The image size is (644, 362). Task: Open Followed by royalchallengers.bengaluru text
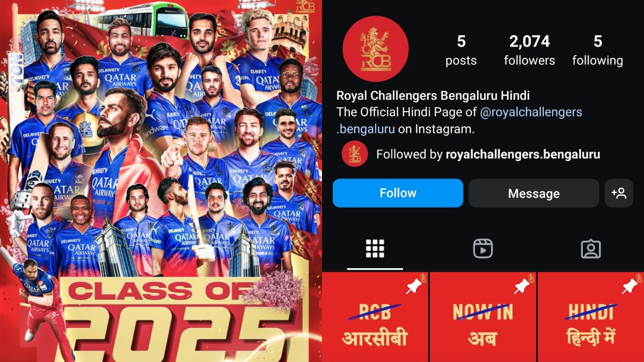(x=488, y=154)
